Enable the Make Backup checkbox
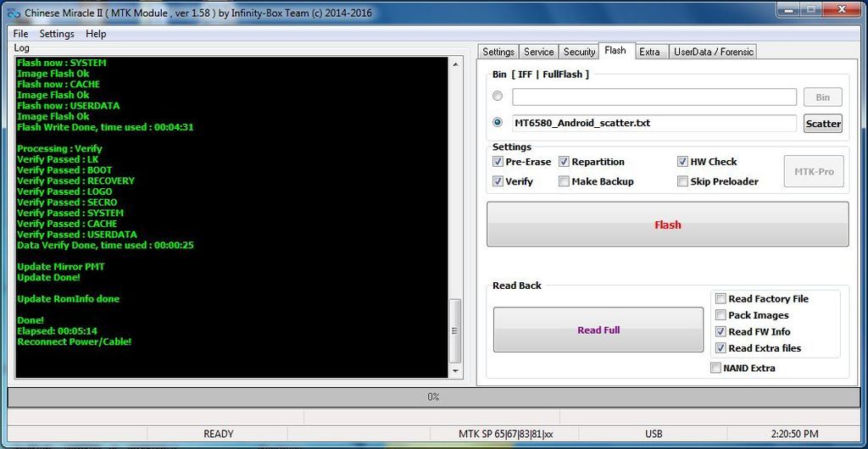 click(x=564, y=181)
